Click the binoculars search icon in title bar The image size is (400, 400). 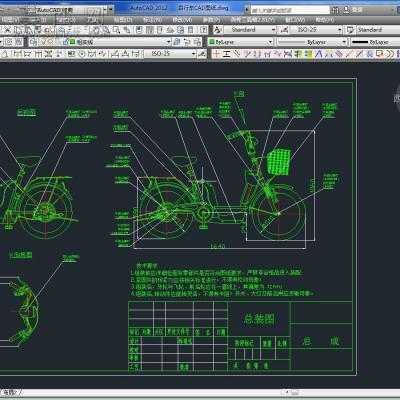click(335, 10)
